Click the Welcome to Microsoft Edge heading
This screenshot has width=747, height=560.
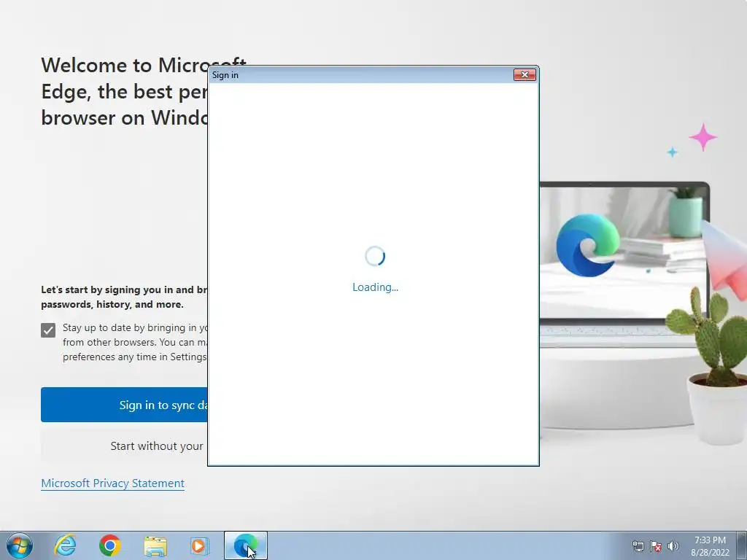124,91
